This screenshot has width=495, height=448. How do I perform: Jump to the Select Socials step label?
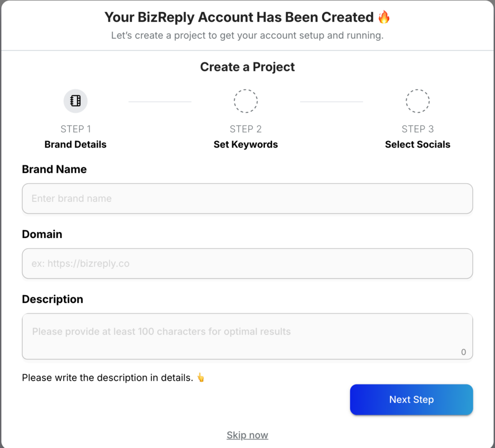pyautogui.click(x=418, y=144)
